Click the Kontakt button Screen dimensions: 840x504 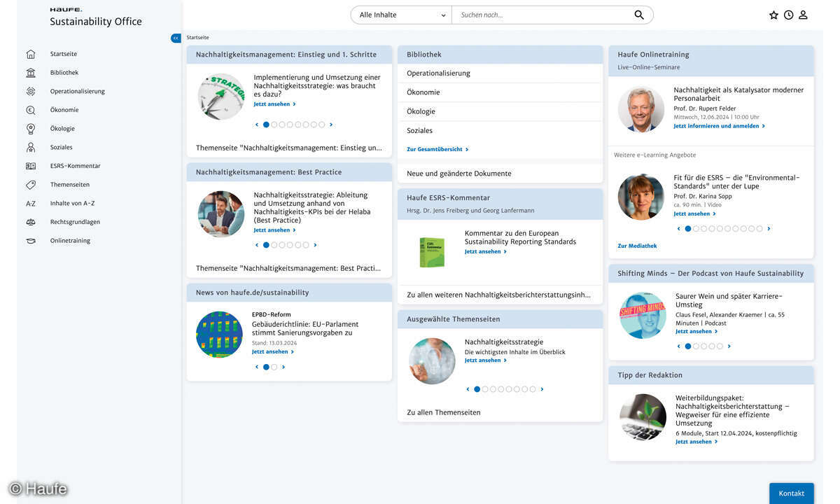click(x=792, y=493)
